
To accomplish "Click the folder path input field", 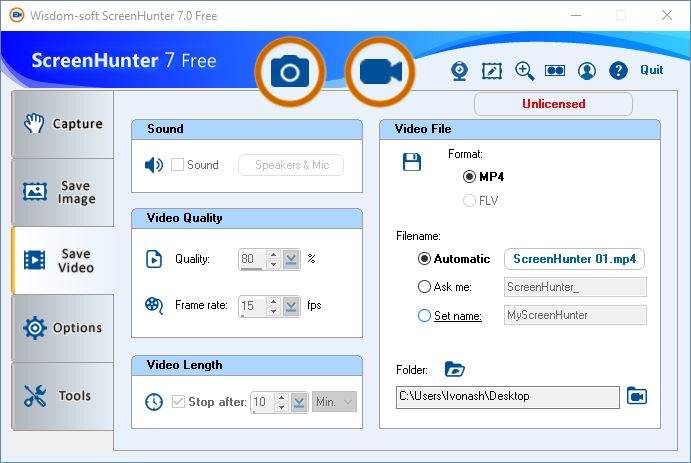I will 508,397.
